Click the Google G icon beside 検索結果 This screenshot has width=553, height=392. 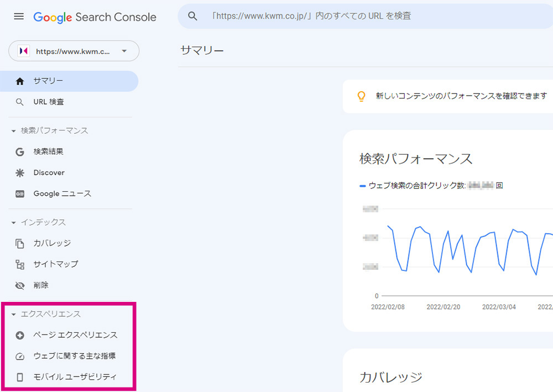[20, 152]
